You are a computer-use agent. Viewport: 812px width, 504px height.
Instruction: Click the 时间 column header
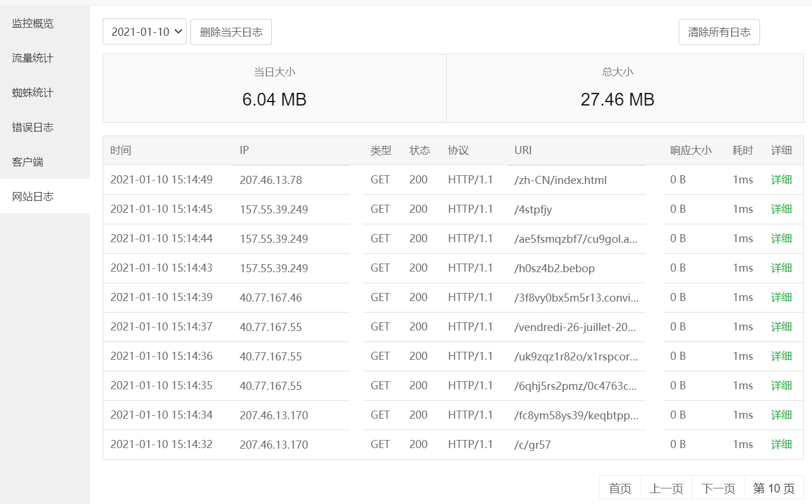(121, 150)
